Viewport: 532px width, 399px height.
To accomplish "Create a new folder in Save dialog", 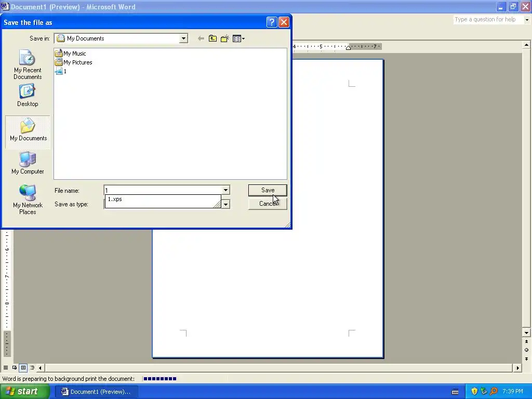I will tap(224, 38).
